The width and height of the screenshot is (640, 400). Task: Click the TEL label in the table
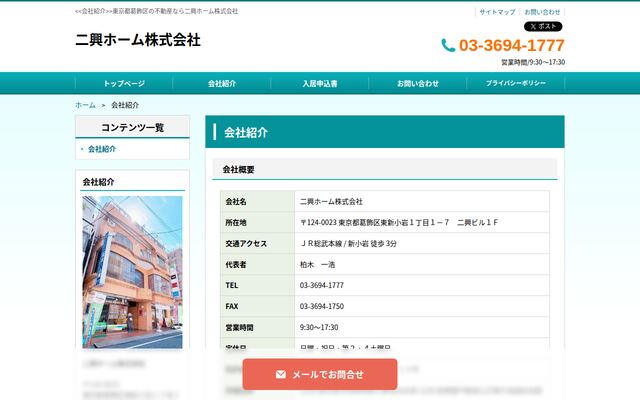[x=231, y=285]
